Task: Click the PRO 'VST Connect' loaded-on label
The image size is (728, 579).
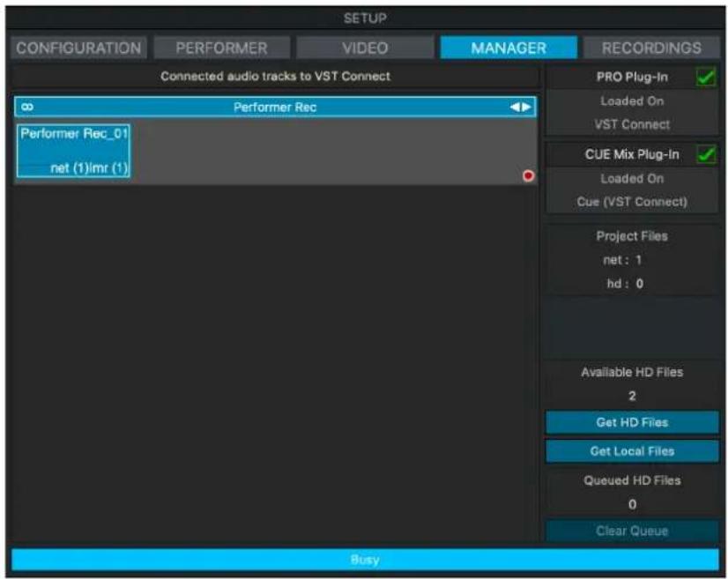Action: tap(632, 124)
